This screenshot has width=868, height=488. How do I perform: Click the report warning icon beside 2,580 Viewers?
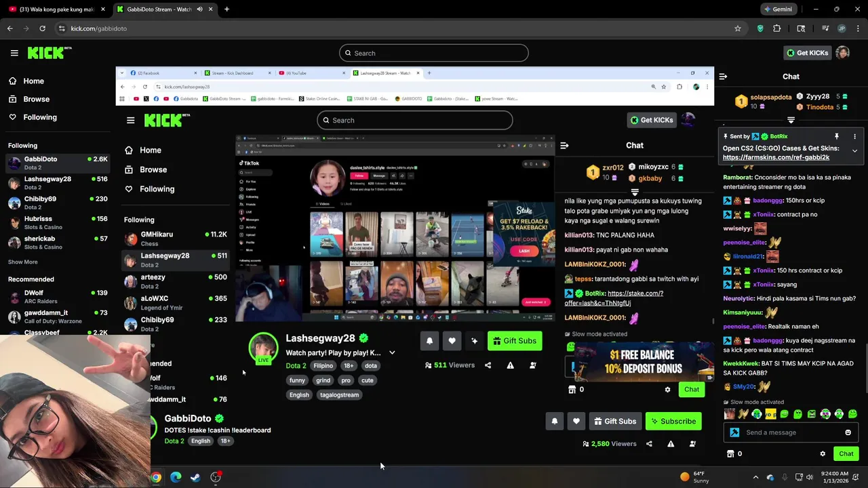(671, 444)
